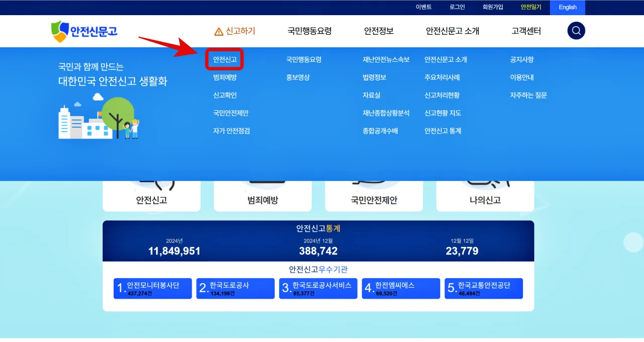Select 자가 안전점검 from the submenu

[230, 130]
